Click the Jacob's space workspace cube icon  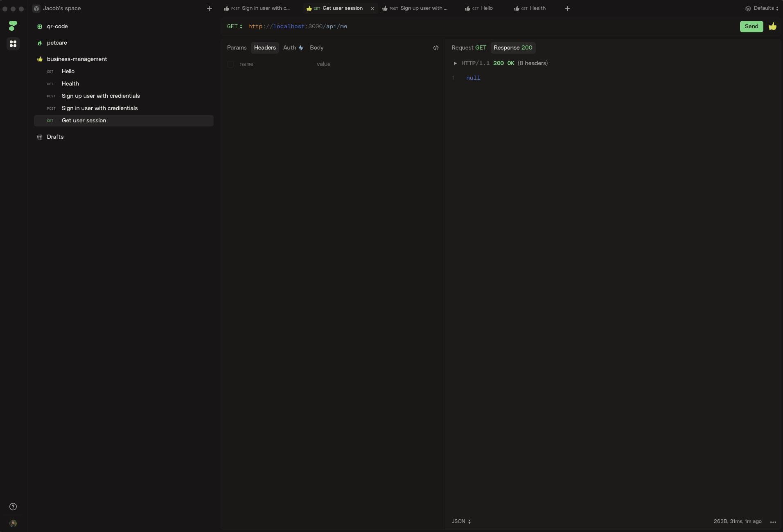coord(36,8)
